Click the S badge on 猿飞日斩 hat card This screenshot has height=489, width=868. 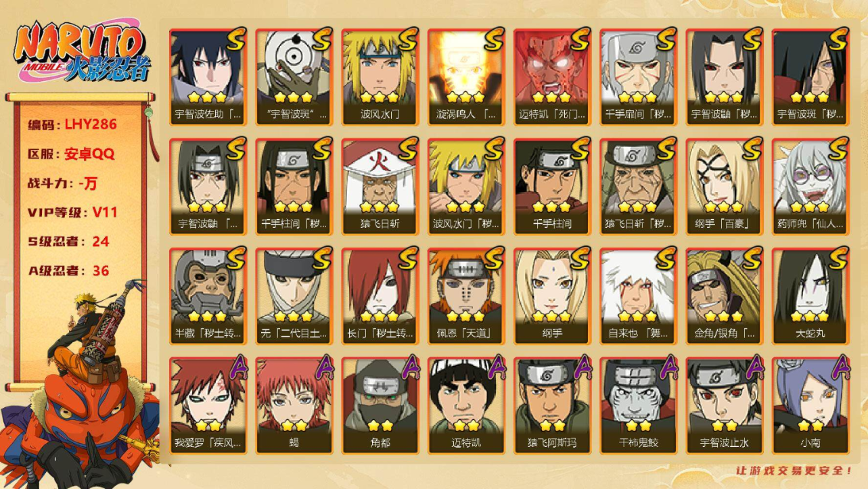point(408,147)
